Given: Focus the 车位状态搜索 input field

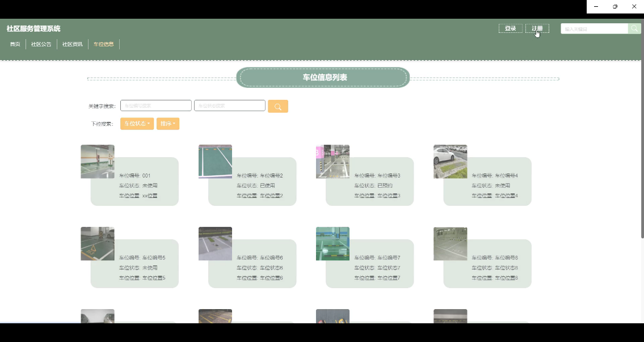Looking at the screenshot, I should (230, 105).
